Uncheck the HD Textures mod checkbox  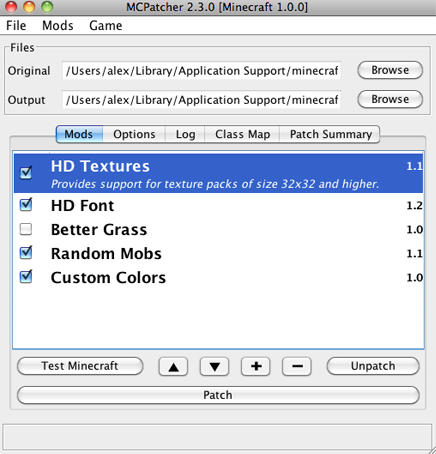26,173
